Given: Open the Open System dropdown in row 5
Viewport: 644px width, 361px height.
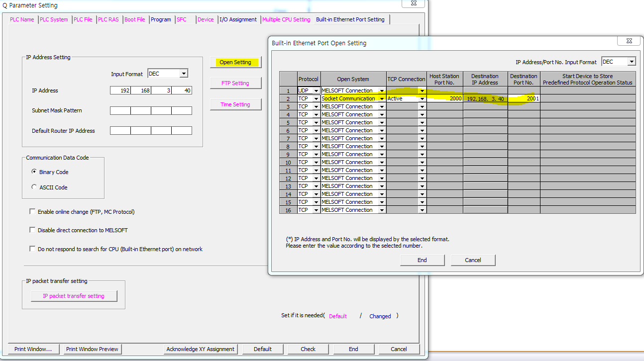Looking at the screenshot, I should coord(382,122).
